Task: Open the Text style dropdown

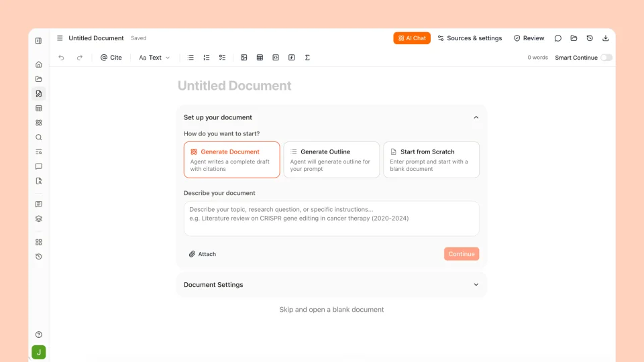Action: [x=154, y=58]
